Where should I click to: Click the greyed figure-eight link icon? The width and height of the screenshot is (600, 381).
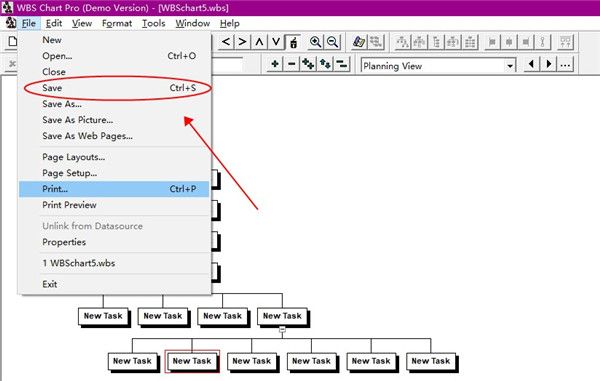point(543,42)
